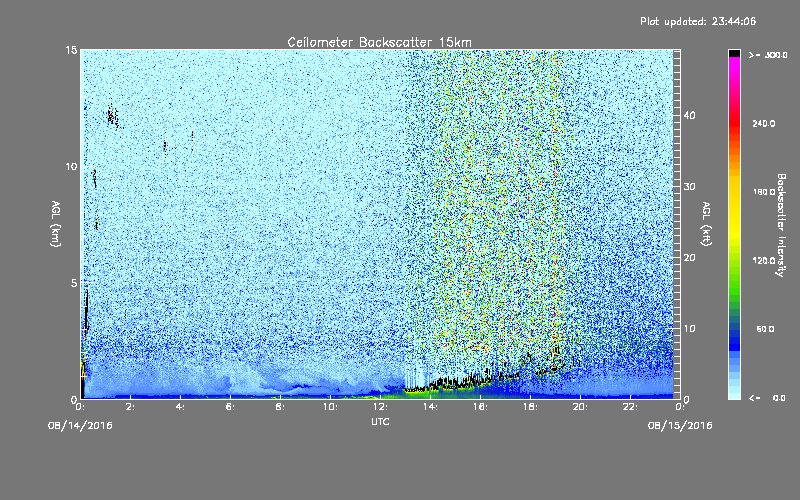800x500 pixels.
Task: Click the 60.0 colorbar label
Action: pos(765,329)
